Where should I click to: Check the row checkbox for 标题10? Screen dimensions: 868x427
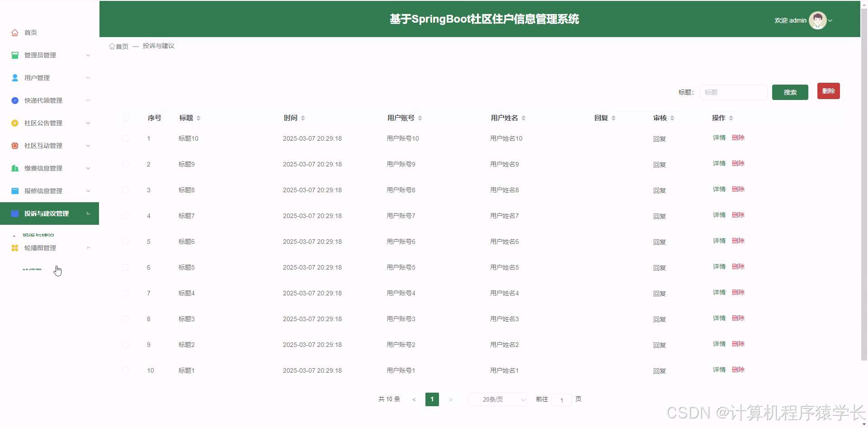point(126,138)
